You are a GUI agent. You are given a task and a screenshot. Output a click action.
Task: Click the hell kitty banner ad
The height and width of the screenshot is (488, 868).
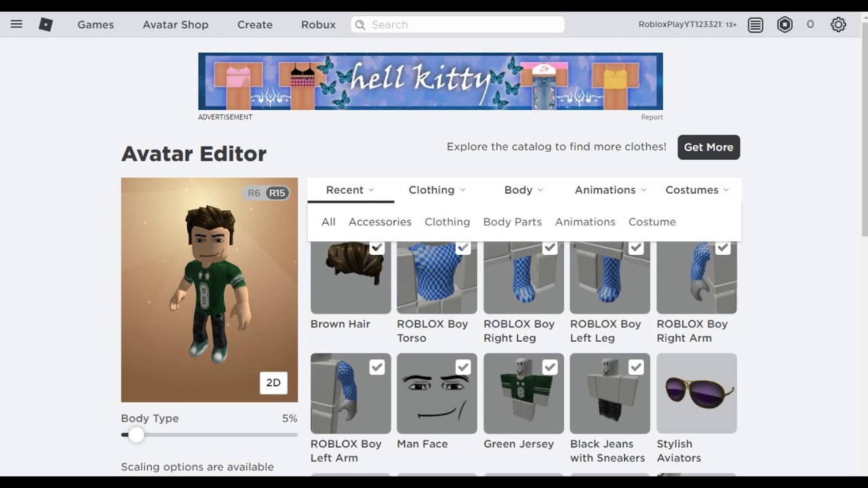coord(431,81)
